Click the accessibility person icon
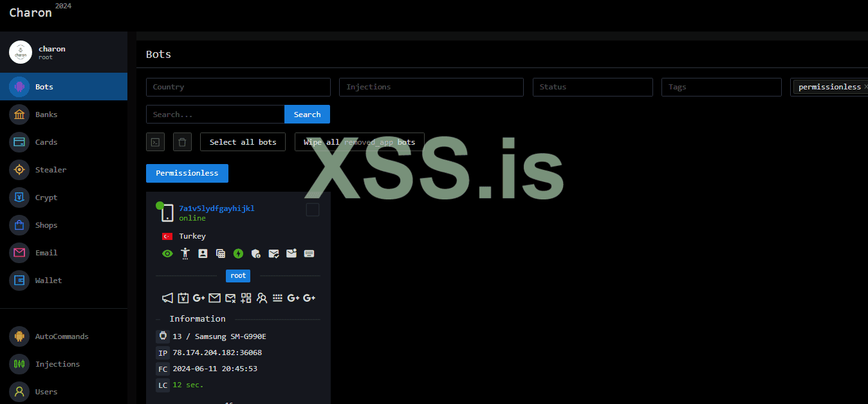The width and height of the screenshot is (868, 404). [x=185, y=253]
